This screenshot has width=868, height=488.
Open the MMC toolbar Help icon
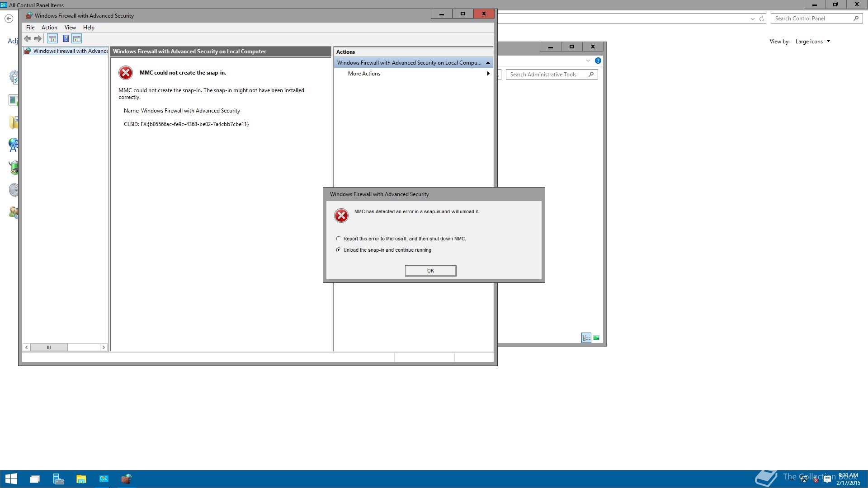[66, 39]
